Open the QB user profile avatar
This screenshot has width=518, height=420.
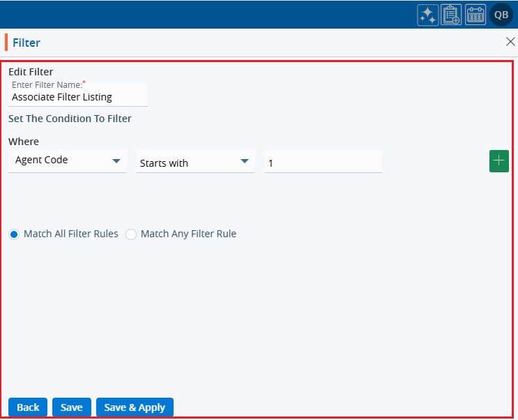pos(501,15)
